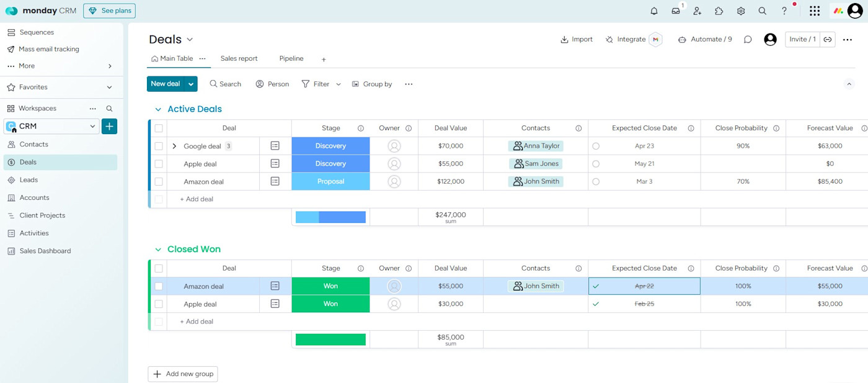868x383 pixels.
Task: Show Stage column info icon in Active Deals
Action: point(360,128)
